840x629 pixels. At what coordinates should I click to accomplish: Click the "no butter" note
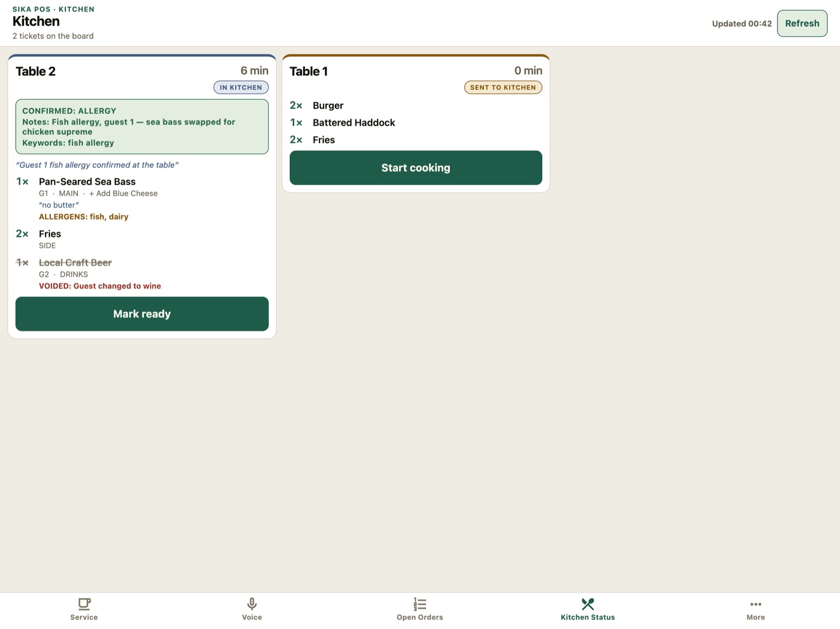(59, 205)
